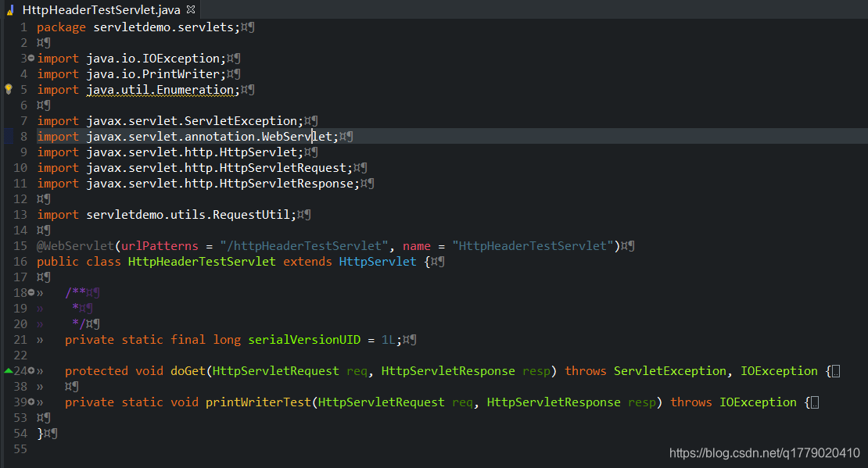Expand the printWriterTest method fold

(x=31, y=402)
